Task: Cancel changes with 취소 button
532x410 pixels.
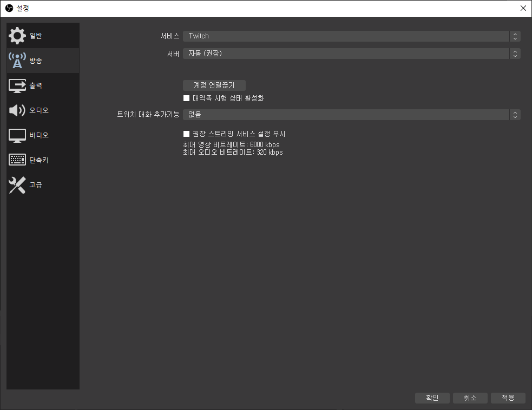Action: 470,398
